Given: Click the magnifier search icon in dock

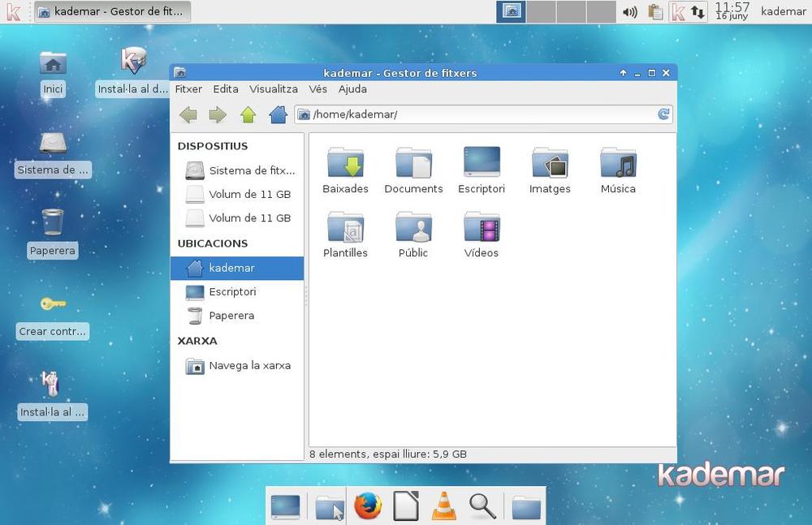Looking at the screenshot, I should pyautogui.click(x=482, y=506).
